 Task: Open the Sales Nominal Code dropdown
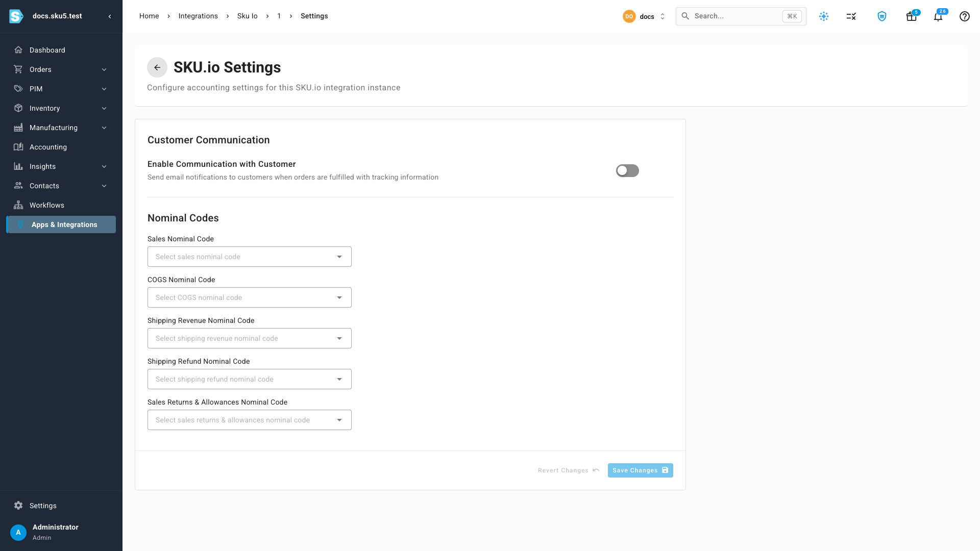tap(250, 257)
